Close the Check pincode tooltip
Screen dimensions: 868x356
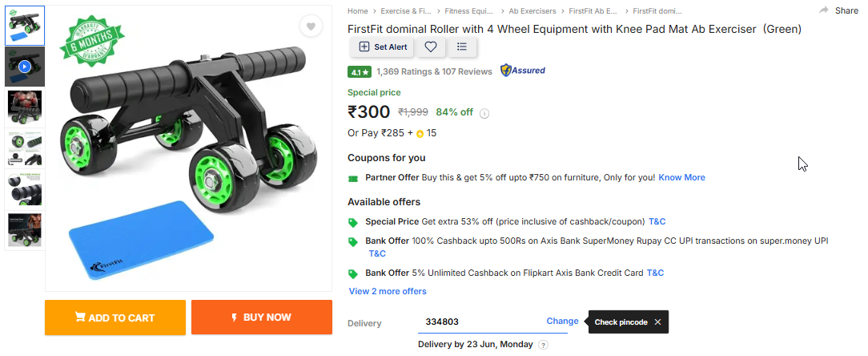coord(657,322)
